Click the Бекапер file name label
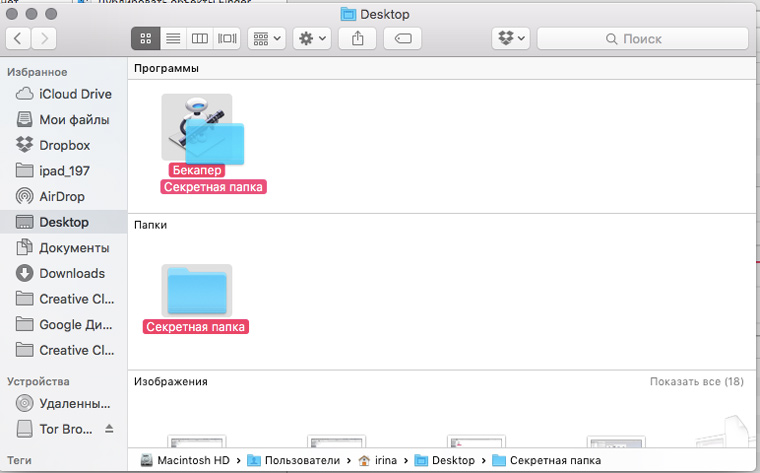This screenshot has width=760, height=473. (197, 170)
